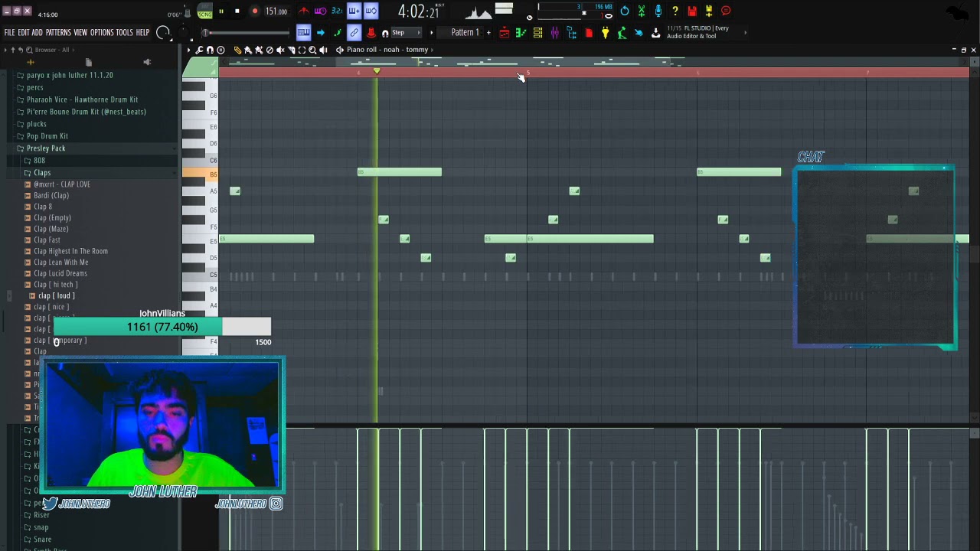Viewport: 980px width, 551px height.
Task: Open the VIEW menu
Action: [81, 33]
